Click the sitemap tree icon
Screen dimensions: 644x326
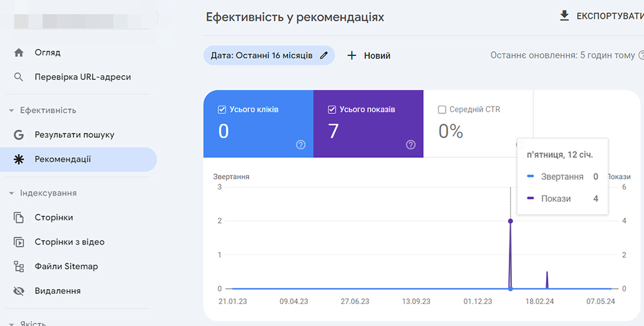click(19, 266)
